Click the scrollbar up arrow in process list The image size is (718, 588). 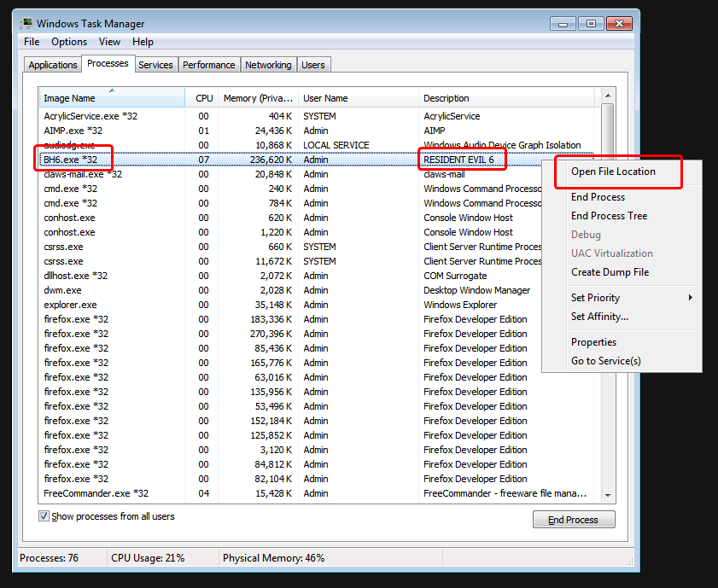[x=608, y=96]
